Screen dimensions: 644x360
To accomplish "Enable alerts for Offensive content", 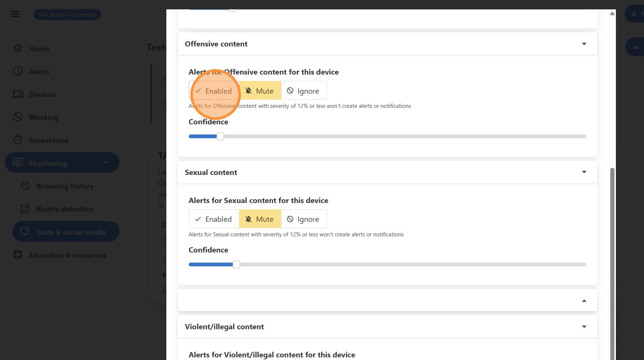I will pos(214,91).
